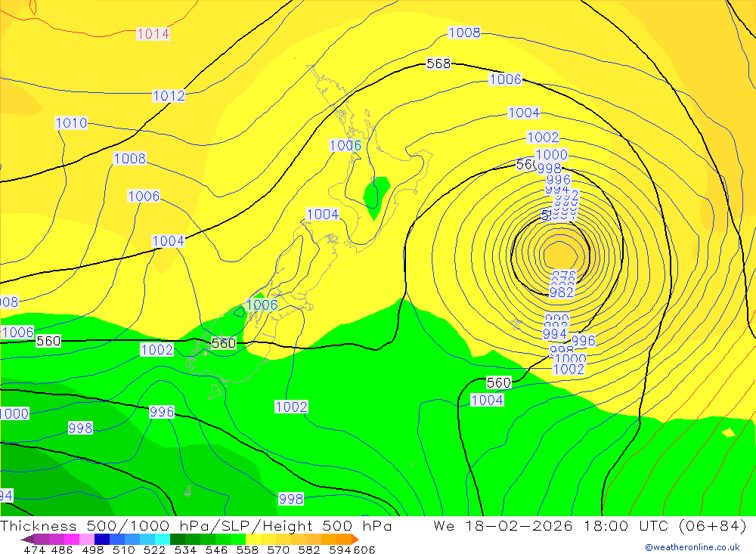The width and height of the screenshot is (756, 554).
Task: Click the black 568 height contour label
Action: [x=438, y=63]
